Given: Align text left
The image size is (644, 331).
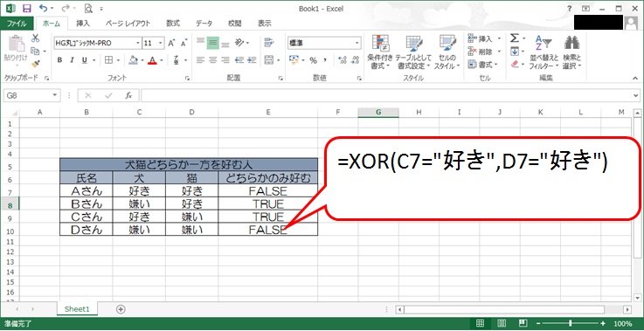Looking at the screenshot, I should tap(200, 60).
